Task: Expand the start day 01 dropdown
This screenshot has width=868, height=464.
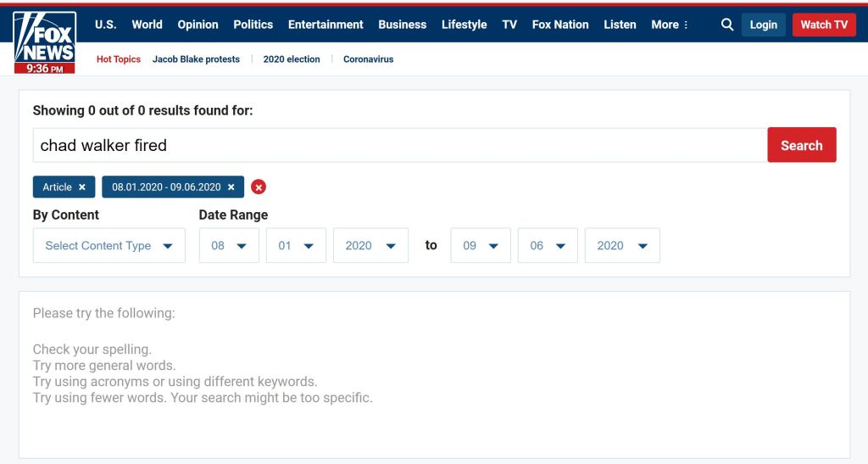Action: tap(296, 245)
